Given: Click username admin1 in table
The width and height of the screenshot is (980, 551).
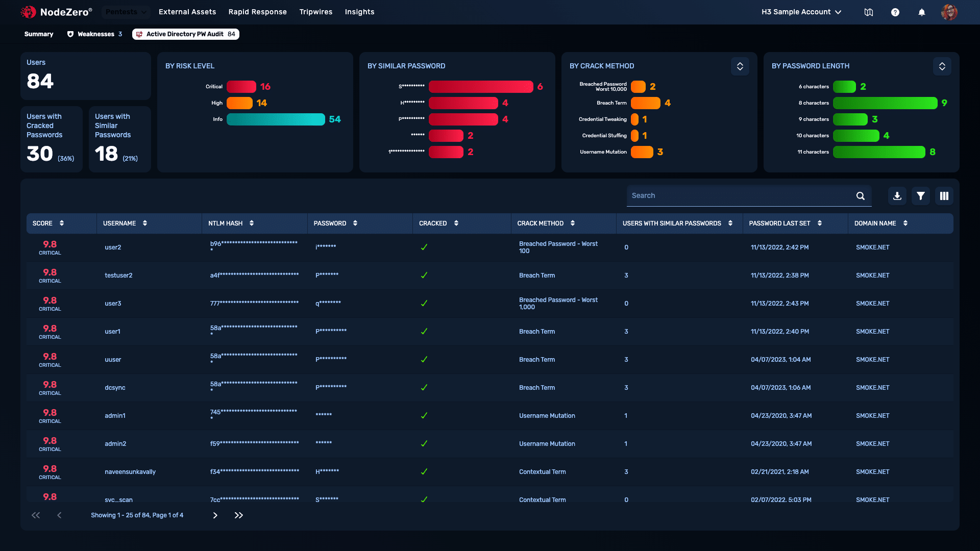Looking at the screenshot, I should click(115, 416).
